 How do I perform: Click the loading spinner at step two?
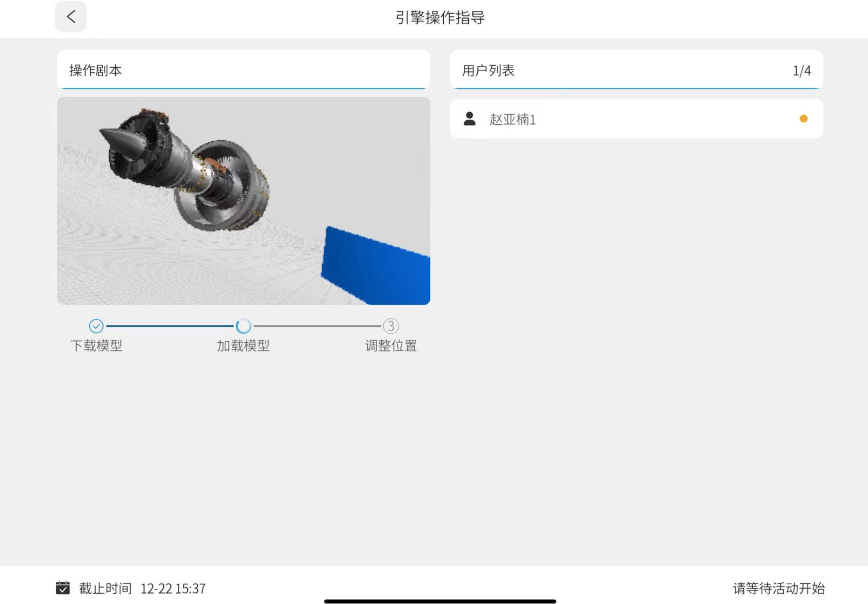[243, 326]
